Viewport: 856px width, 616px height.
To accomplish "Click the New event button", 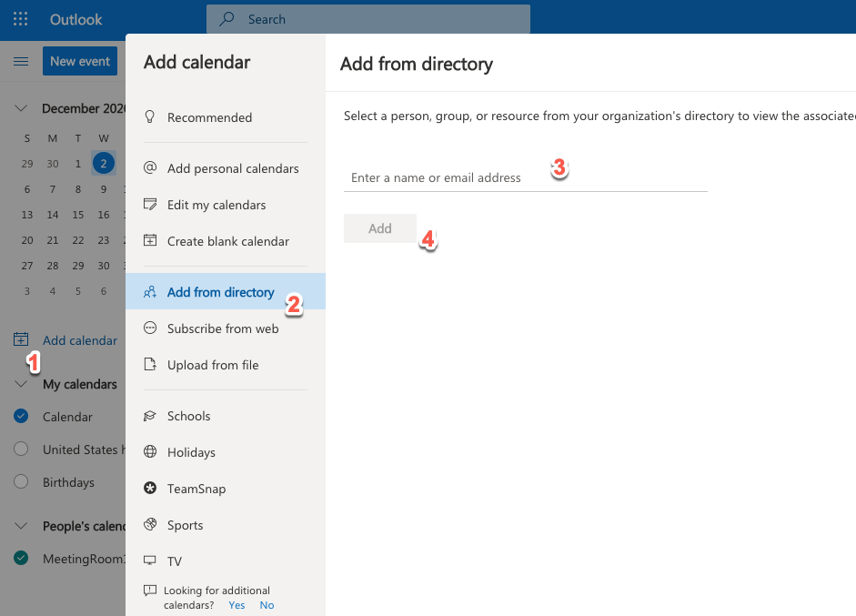I will [80, 61].
